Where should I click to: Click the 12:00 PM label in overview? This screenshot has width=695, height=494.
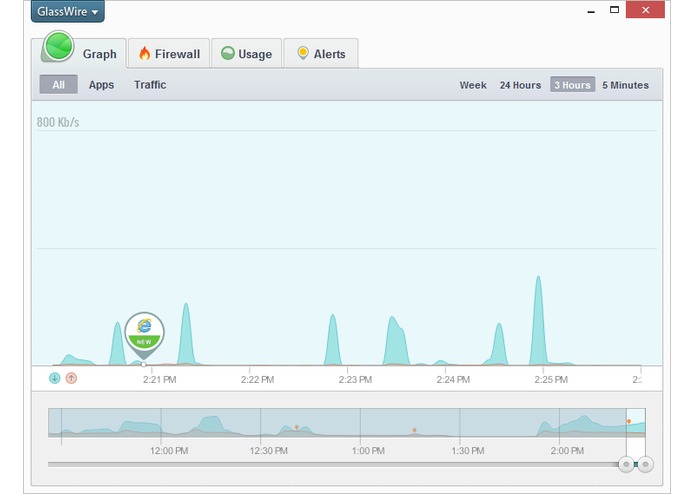click(169, 451)
